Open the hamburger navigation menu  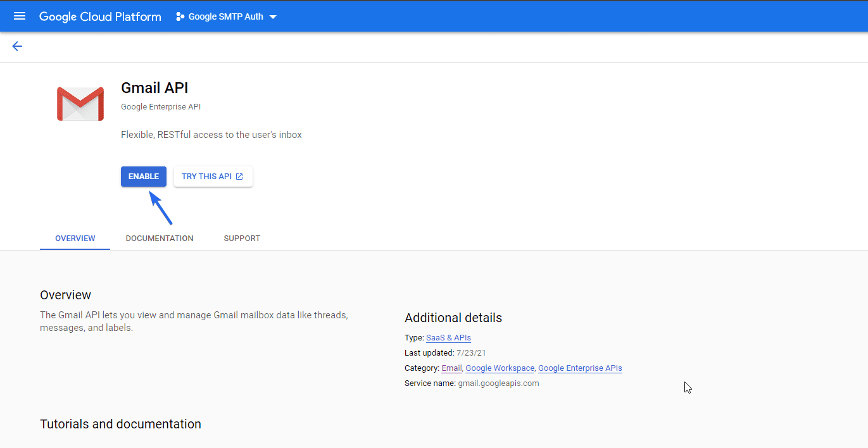[x=20, y=16]
